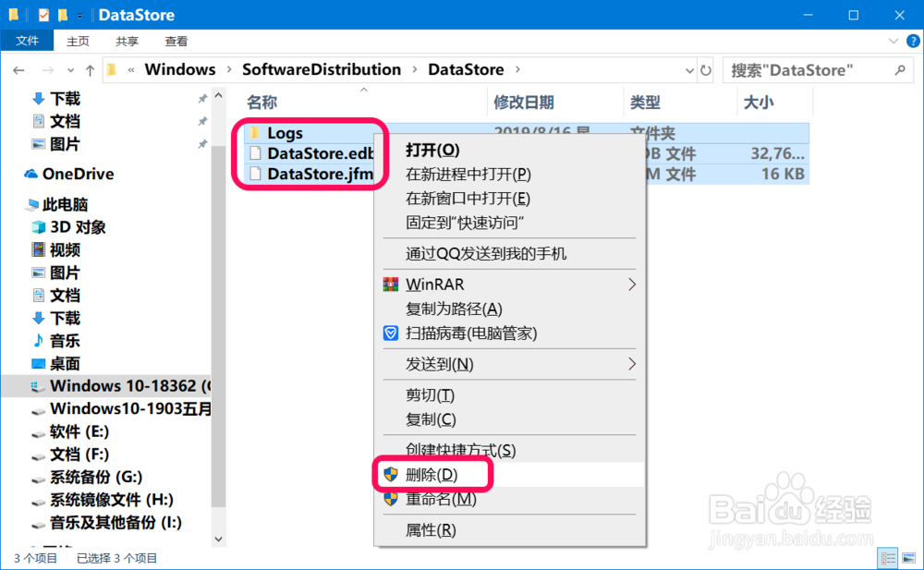Select the Logs folder
Screen dimensions: 924x570
(x=286, y=133)
